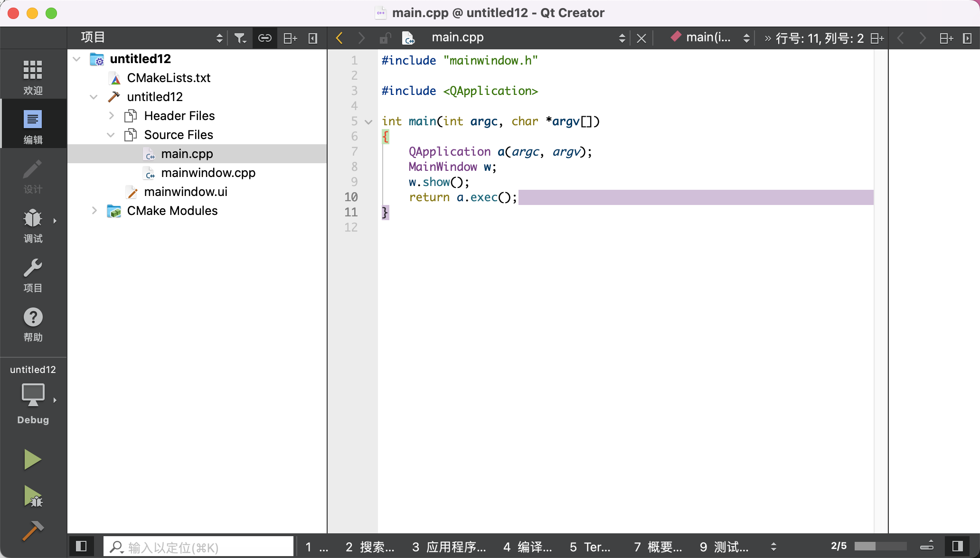Toggle left sidebar visibility in status bar
980x558 pixels.
81,546
